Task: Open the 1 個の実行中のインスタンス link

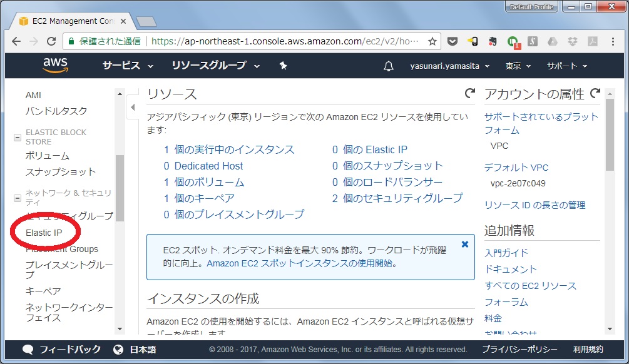Action: click(x=229, y=150)
